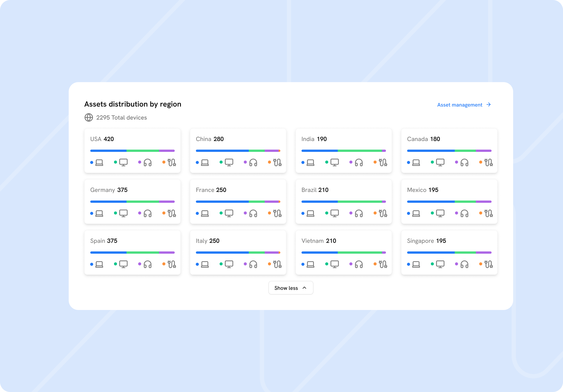Open the Asset management link
This screenshot has height=392, width=563.
coord(460,105)
